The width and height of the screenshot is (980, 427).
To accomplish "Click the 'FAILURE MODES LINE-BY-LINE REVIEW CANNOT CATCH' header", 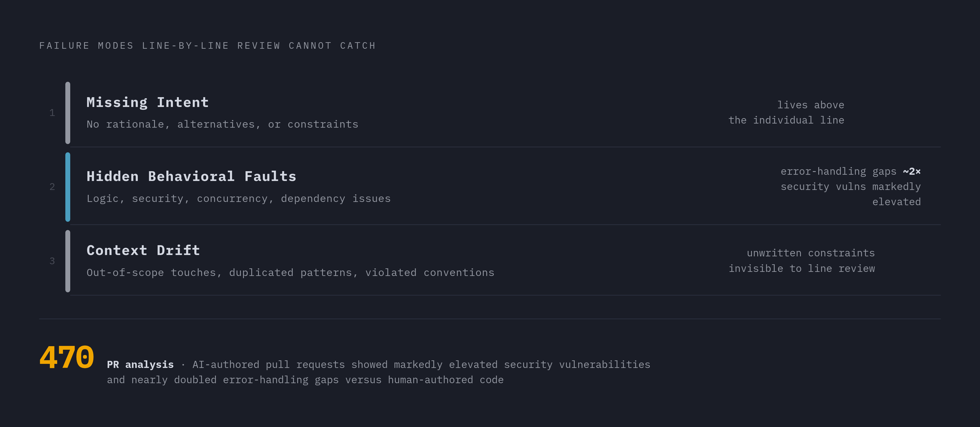I will coord(208,46).
